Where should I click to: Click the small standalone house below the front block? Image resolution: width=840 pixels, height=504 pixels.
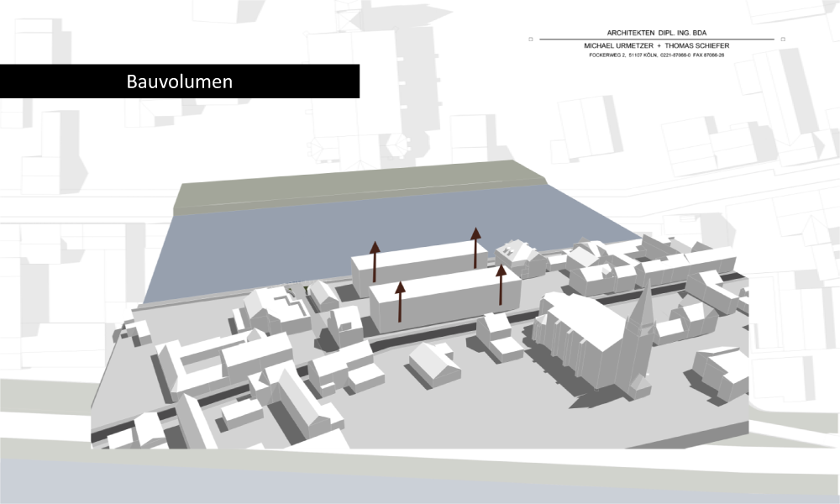coord(434,363)
